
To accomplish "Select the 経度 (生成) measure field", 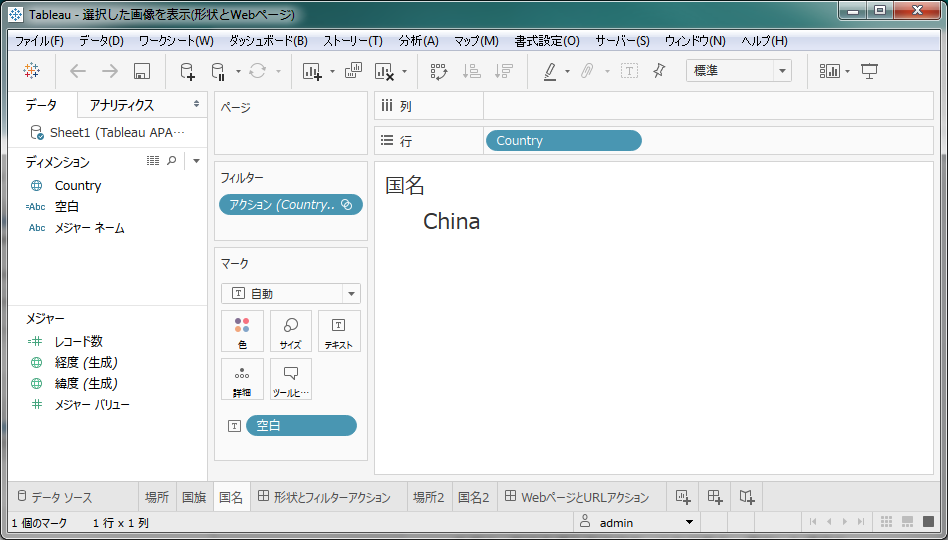I will click(86, 363).
